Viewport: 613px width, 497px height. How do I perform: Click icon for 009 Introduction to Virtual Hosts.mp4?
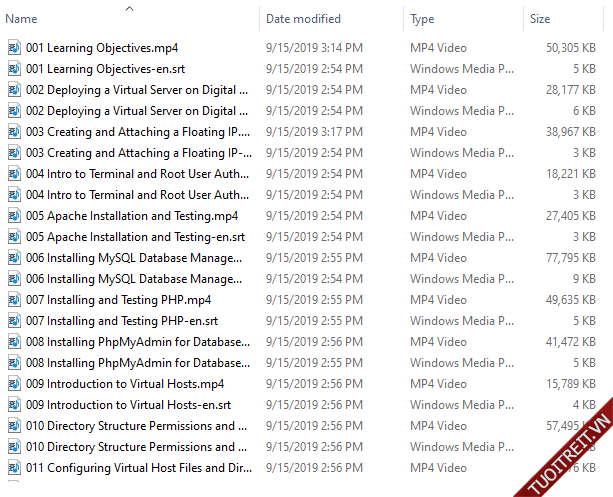click(14, 384)
